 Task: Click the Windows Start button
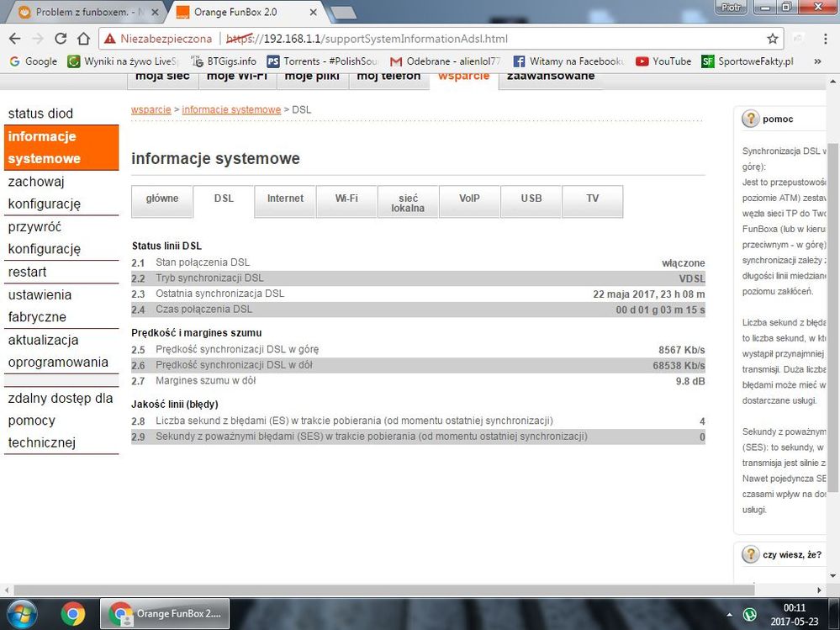click(x=24, y=614)
